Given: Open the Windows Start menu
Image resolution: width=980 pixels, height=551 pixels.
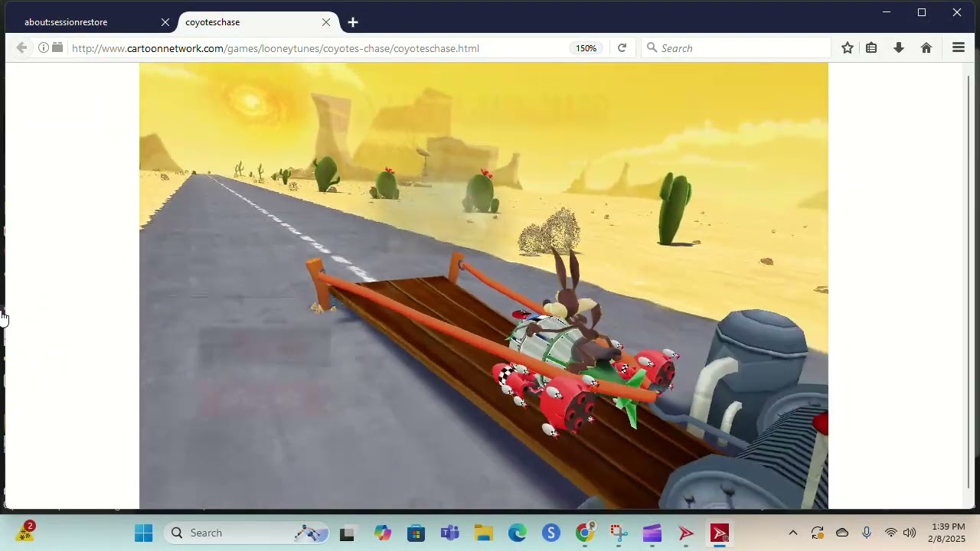Looking at the screenshot, I should point(143,533).
